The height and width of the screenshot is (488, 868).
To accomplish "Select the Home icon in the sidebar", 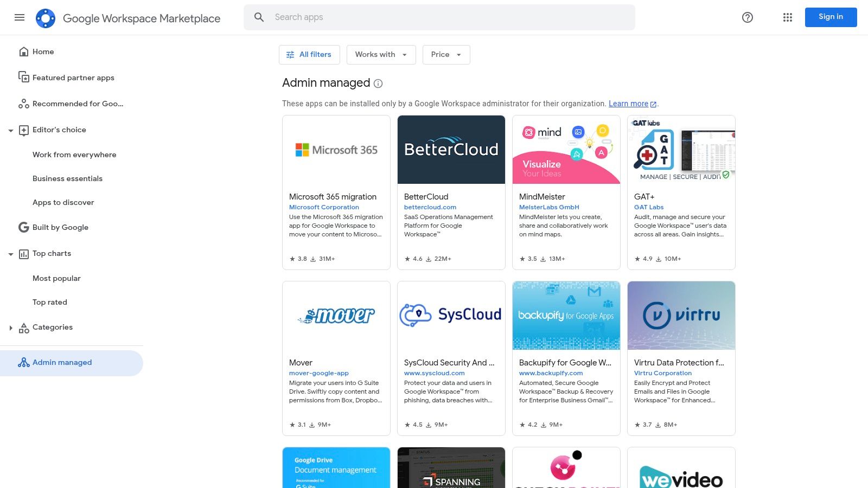I will 24,51.
